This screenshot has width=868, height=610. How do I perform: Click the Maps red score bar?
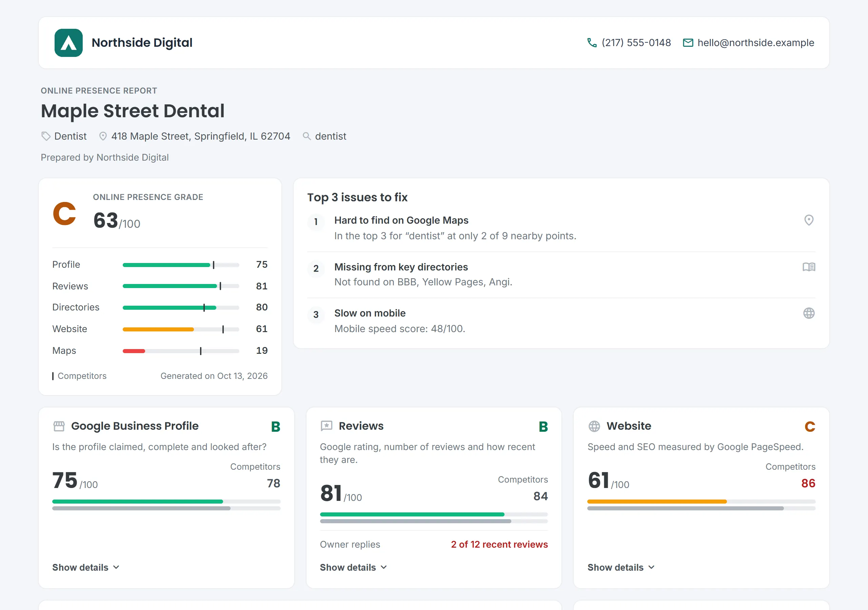point(134,351)
